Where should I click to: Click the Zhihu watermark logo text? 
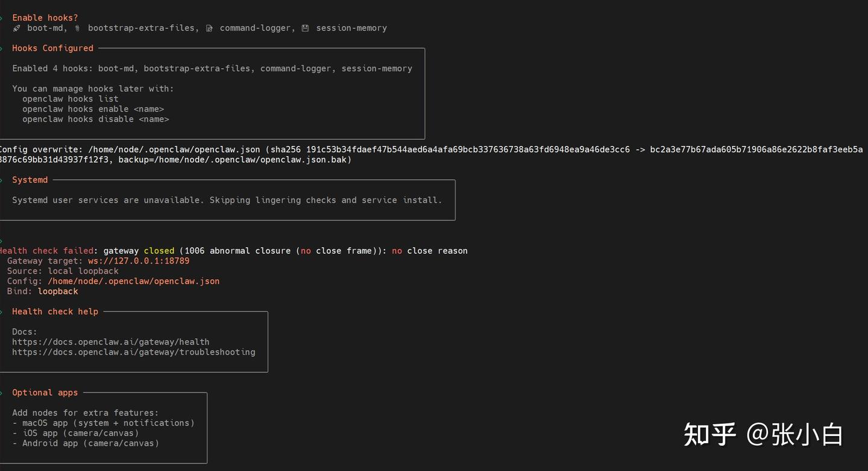coord(709,434)
